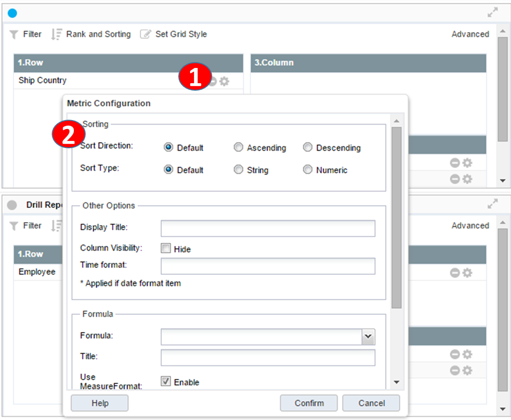Viewport: 511px width, 420px height.
Task: Click the expand icon of Drill Report panel
Action: coord(492,204)
